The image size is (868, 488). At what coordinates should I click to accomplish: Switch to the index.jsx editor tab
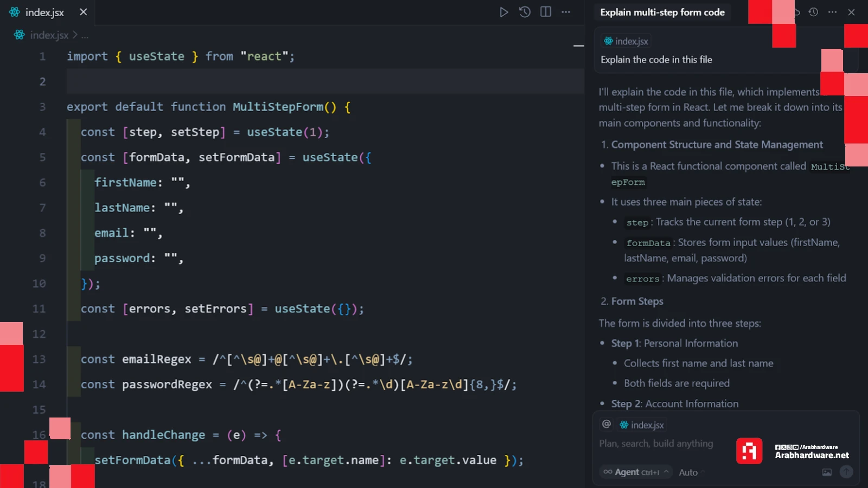click(44, 12)
